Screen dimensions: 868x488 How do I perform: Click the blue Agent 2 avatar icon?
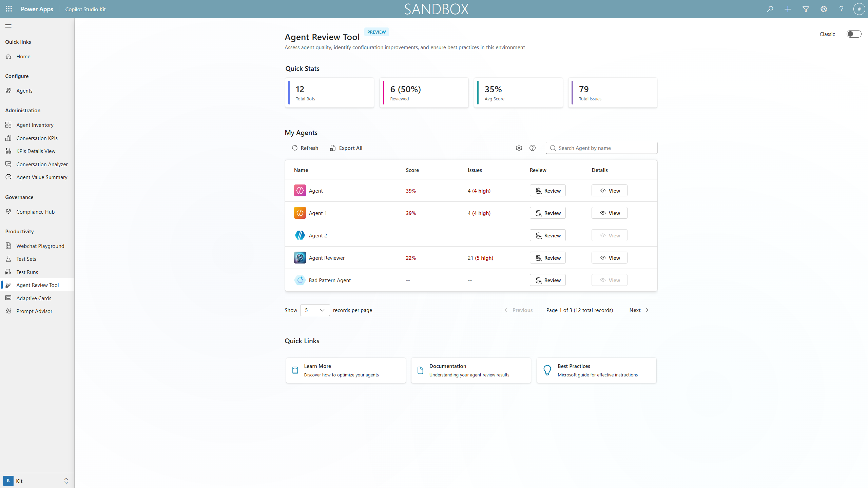(x=300, y=235)
